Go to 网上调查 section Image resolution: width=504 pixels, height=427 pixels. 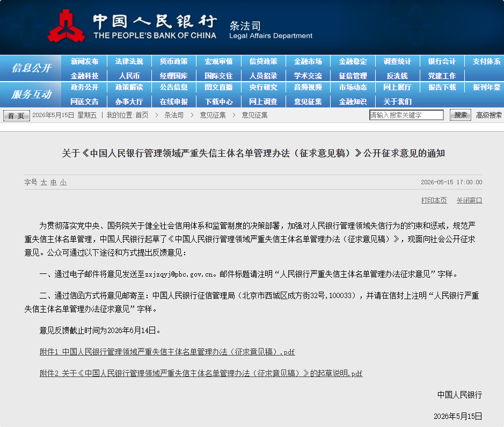click(x=263, y=102)
